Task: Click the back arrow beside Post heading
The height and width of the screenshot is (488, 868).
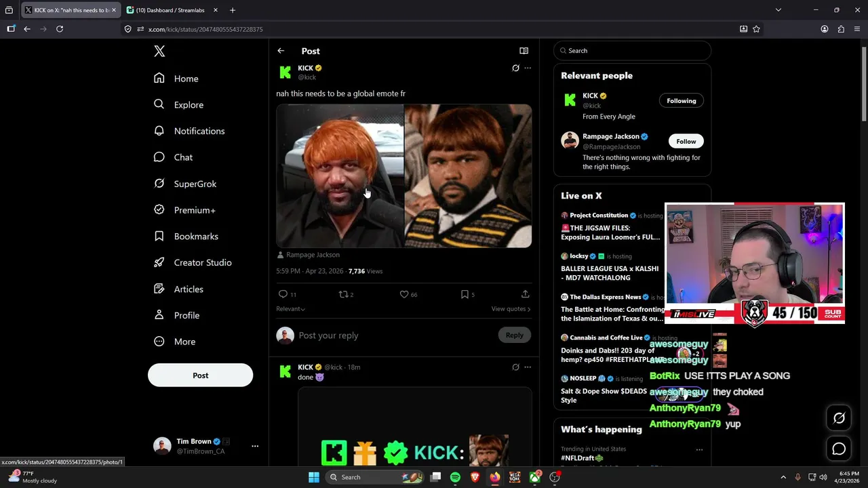Action: (281, 51)
